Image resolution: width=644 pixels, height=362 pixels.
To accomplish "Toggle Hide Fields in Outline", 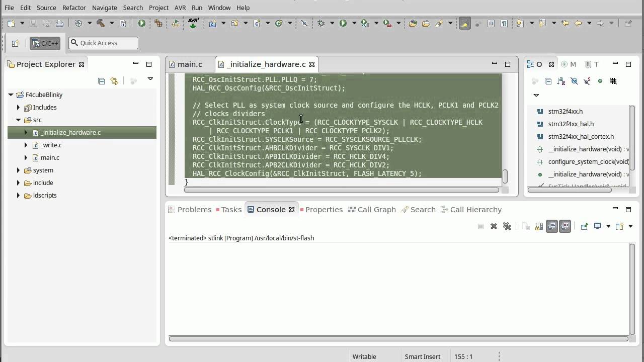I will [x=574, y=81].
